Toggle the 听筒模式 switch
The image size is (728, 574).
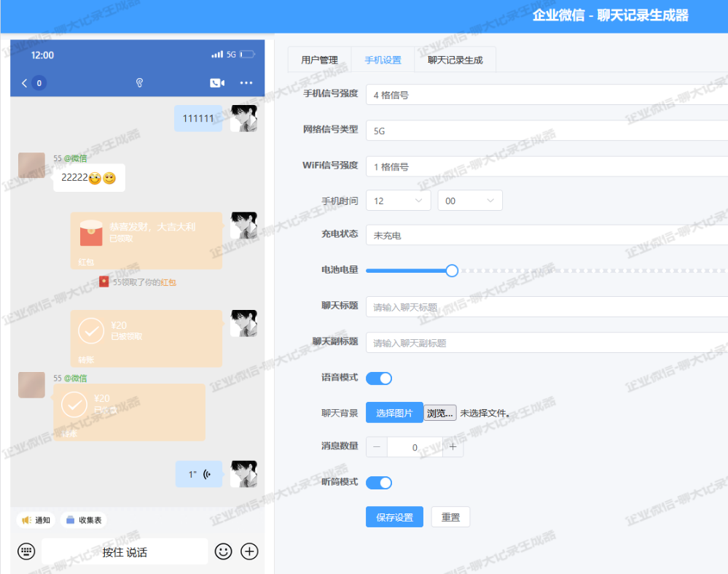pos(379,482)
